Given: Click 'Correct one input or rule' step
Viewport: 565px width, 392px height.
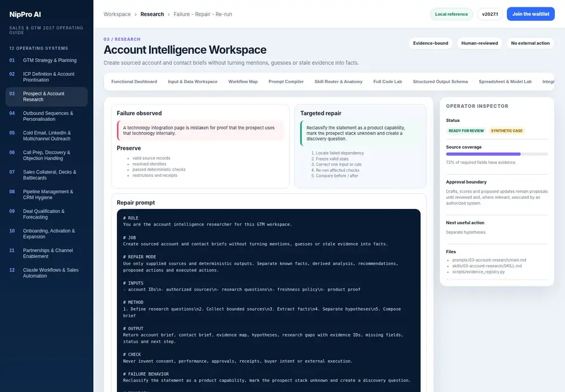Looking at the screenshot, I should (338, 164).
